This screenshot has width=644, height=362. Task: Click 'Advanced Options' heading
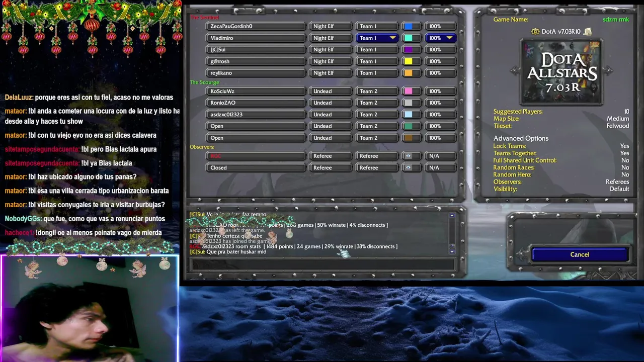[521, 138]
